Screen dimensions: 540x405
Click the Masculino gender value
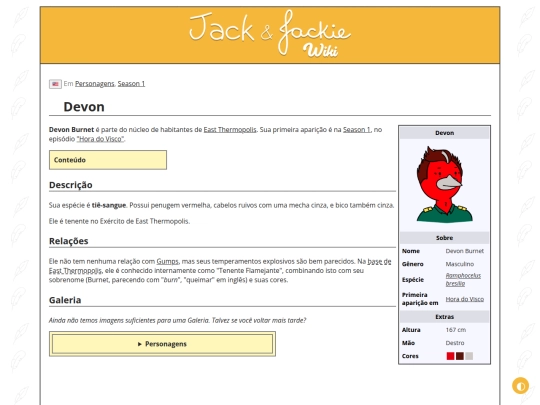(x=460, y=264)
